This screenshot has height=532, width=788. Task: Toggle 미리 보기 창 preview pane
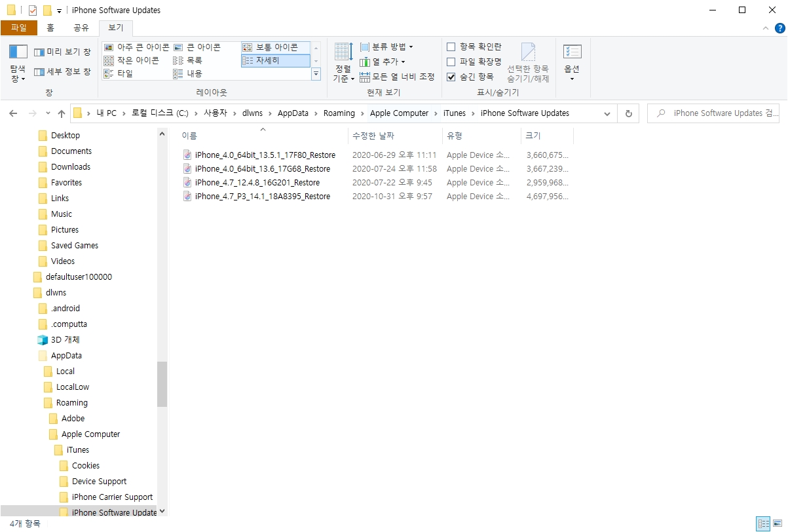62,52
